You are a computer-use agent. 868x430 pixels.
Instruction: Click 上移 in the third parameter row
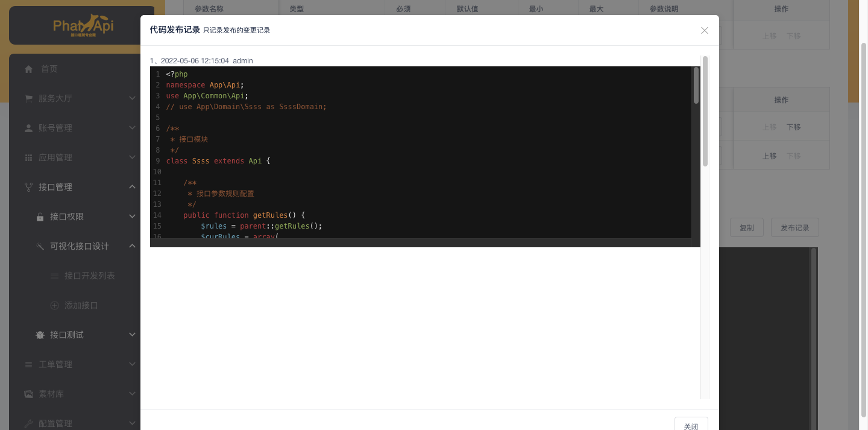tap(769, 156)
